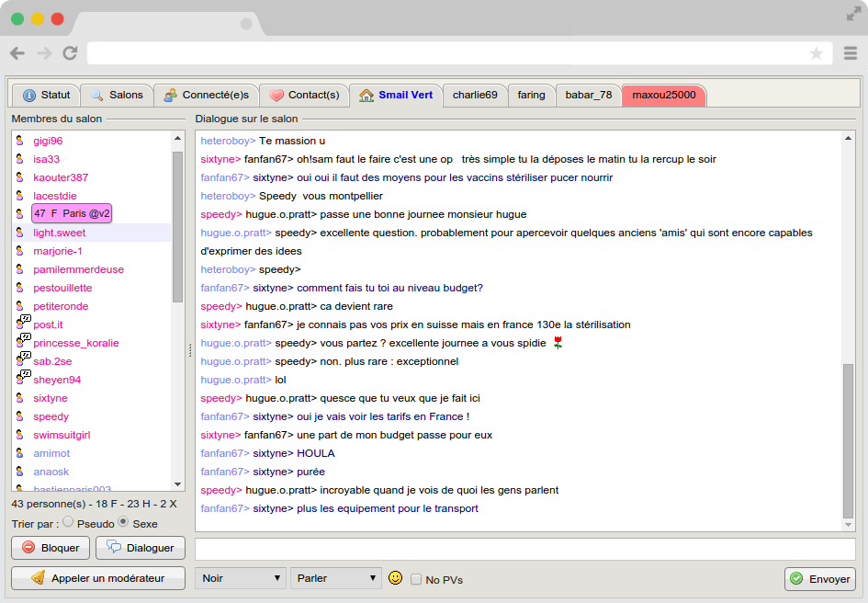Open the browser hamburger menu icon
Viewport: 868px width, 603px height.
(x=851, y=53)
